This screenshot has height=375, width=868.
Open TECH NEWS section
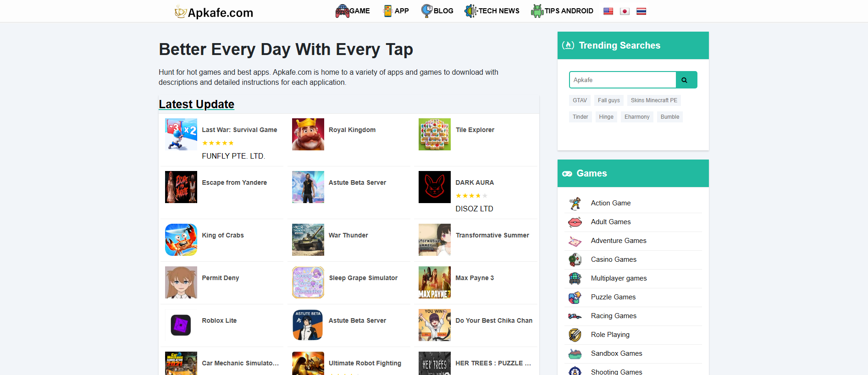coord(492,11)
